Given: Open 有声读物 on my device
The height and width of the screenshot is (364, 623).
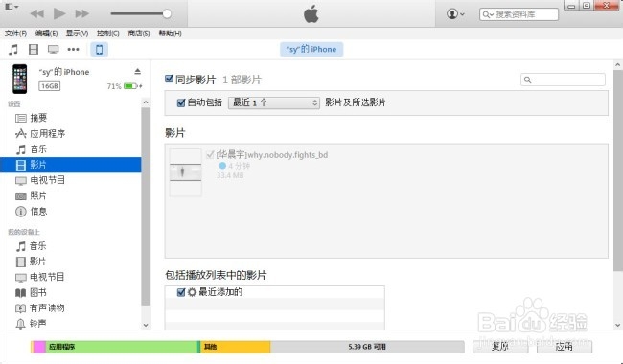Looking at the screenshot, I should tap(71, 308).
